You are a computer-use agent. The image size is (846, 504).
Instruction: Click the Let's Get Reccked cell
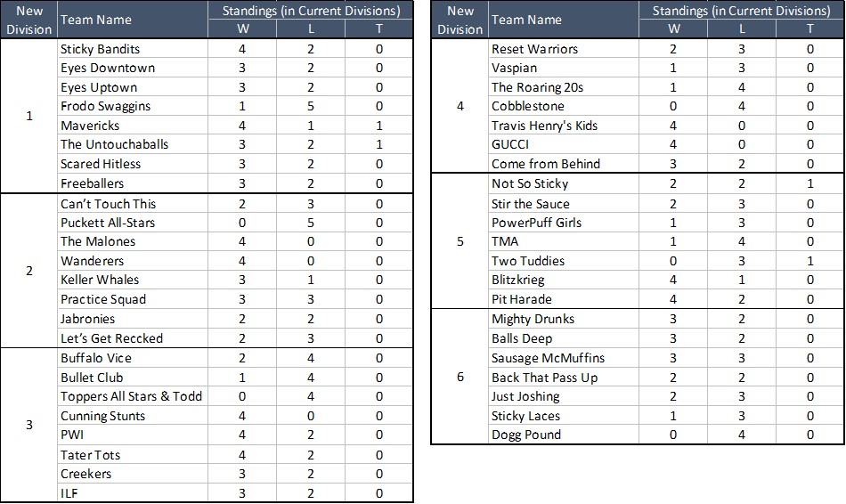tap(111, 338)
